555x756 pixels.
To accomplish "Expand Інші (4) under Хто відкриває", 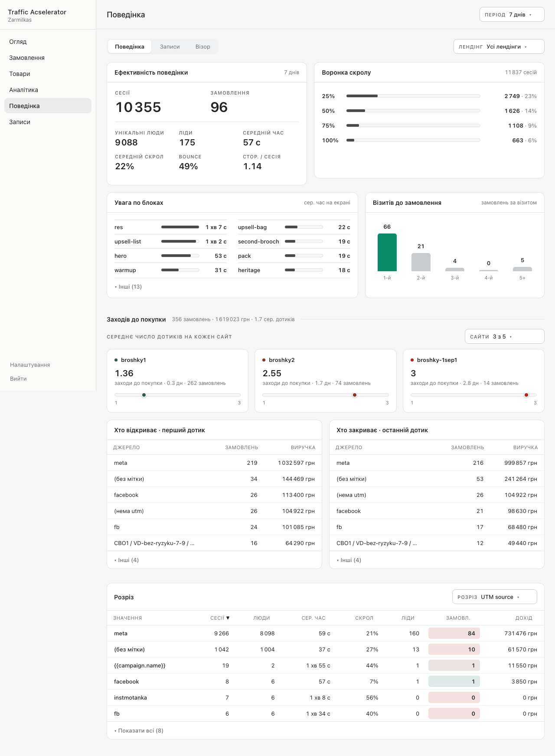I will click(x=127, y=560).
